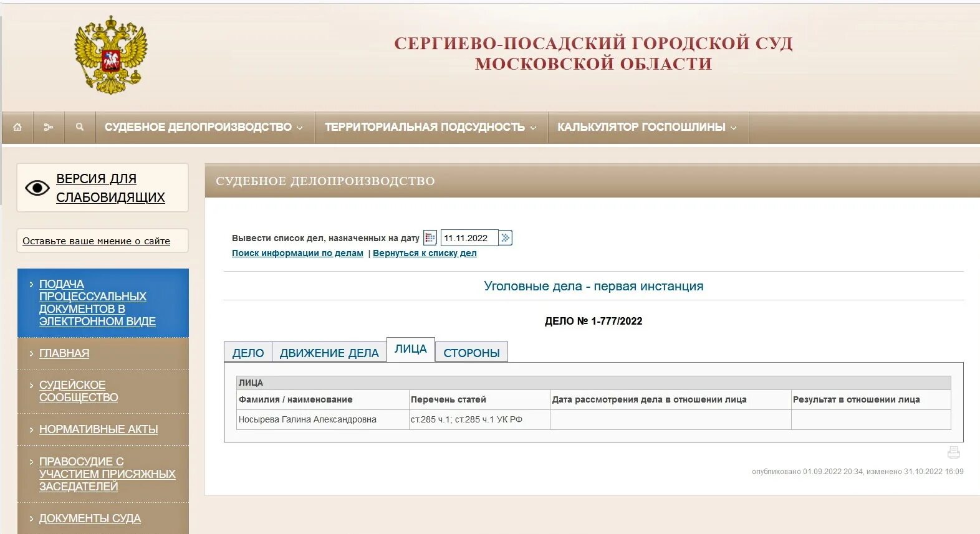Expand Калькулятор госпошлины menu

click(647, 127)
